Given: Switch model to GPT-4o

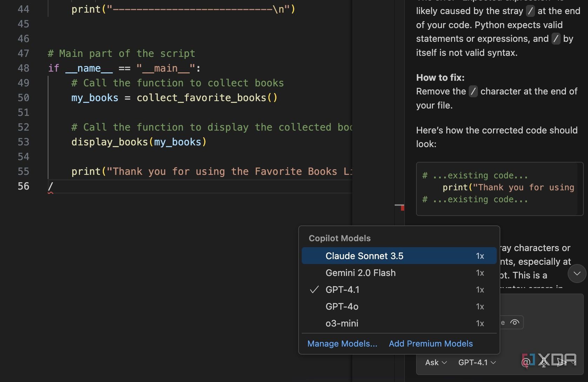Looking at the screenshot, I should pyautogui.click(x=342, y=307).
